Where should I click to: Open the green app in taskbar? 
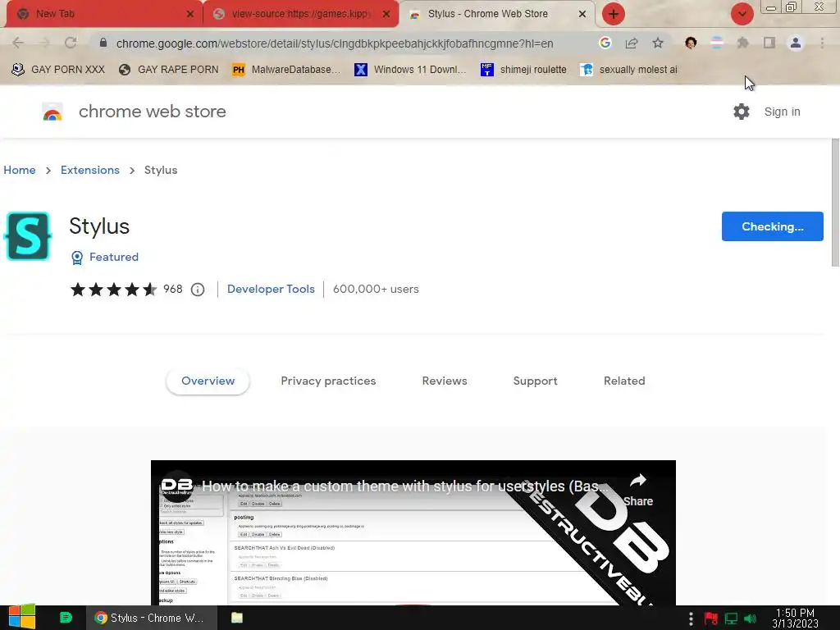pyautogui.click(x=66, y=618)
